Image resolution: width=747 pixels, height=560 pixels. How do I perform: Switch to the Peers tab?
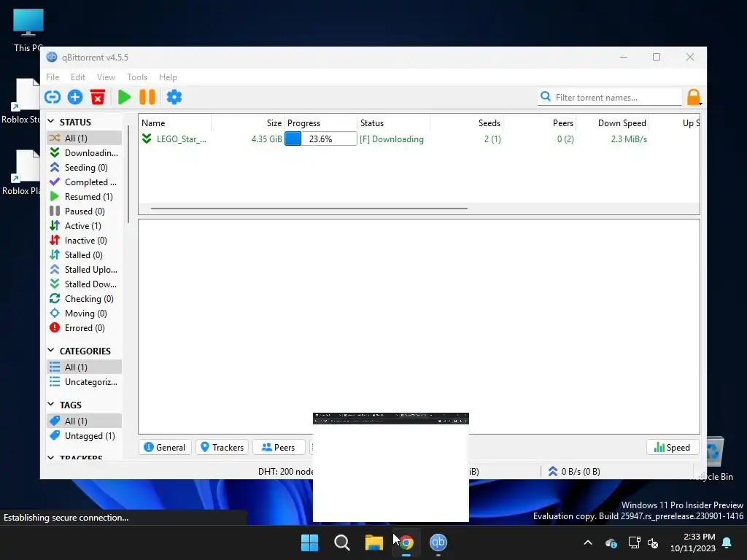click(279, 447)
